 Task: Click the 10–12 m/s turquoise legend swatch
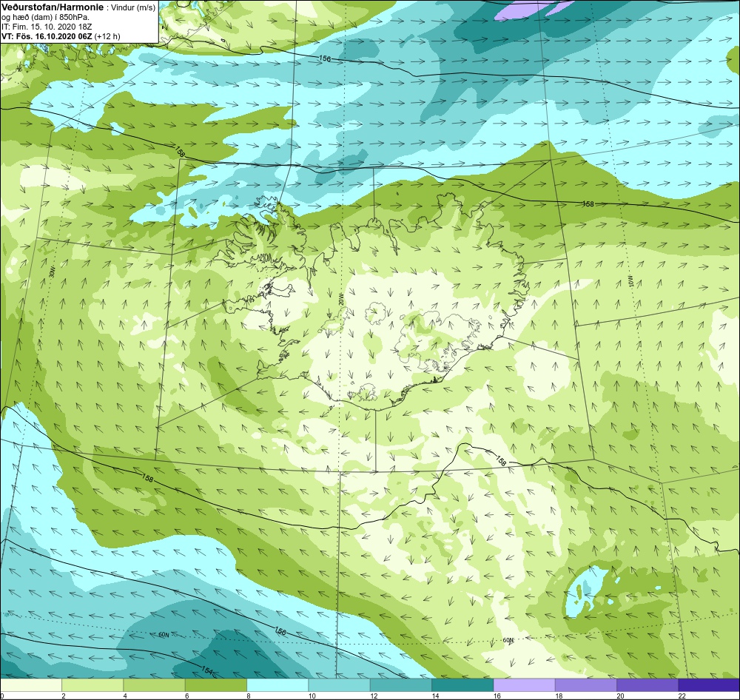(340, 684)
